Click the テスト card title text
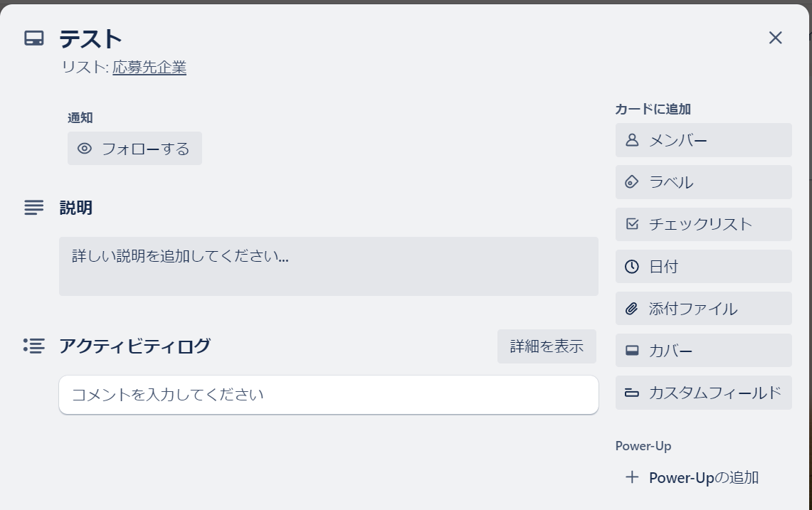The width and height of the screenshot is (812, 510). coord(91,38)
